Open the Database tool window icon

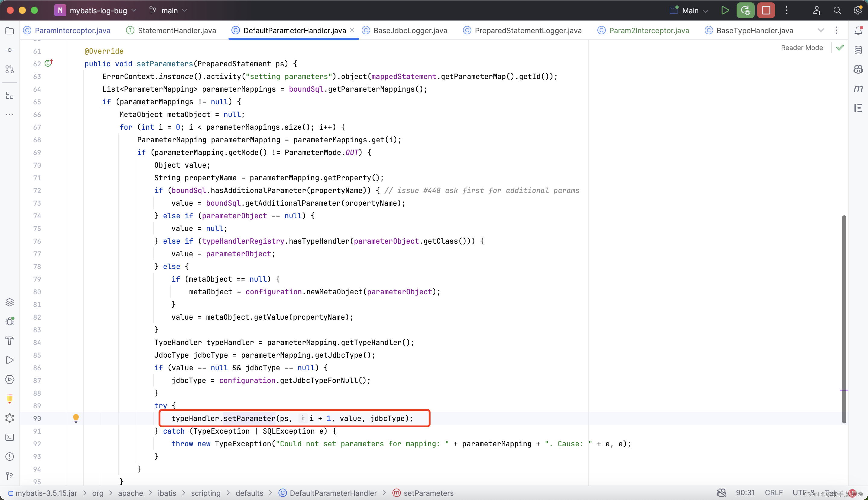tap(858, 50)
